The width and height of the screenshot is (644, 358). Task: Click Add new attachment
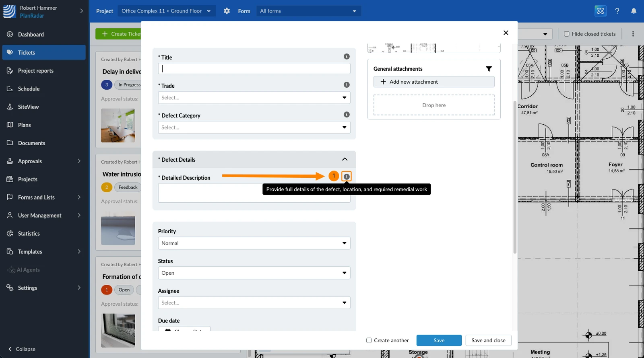point(434,82)
